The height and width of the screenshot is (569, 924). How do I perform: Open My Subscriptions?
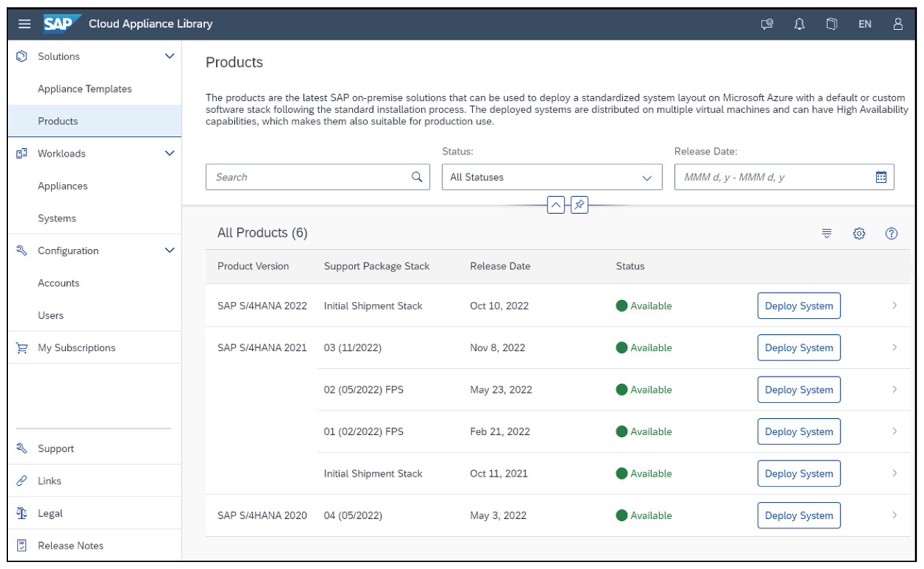95,348
